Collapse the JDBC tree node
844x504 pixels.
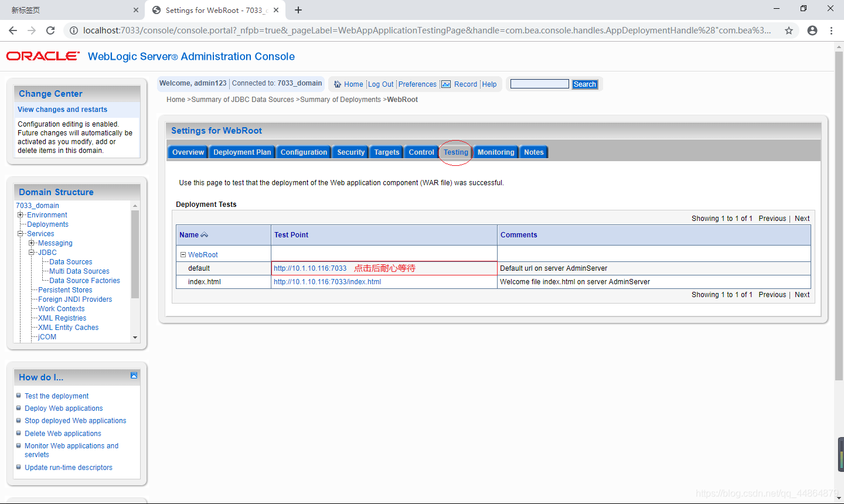[x=32, y=253]
